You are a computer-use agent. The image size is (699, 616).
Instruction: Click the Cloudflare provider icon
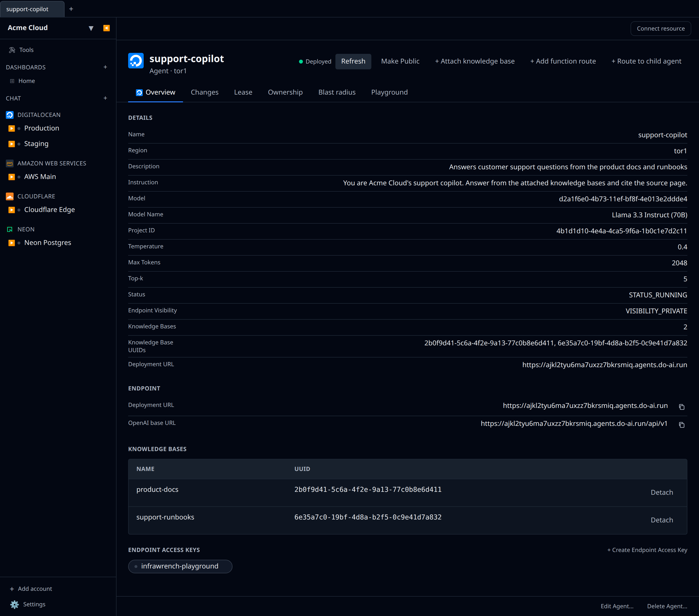(x=10, y=196)
